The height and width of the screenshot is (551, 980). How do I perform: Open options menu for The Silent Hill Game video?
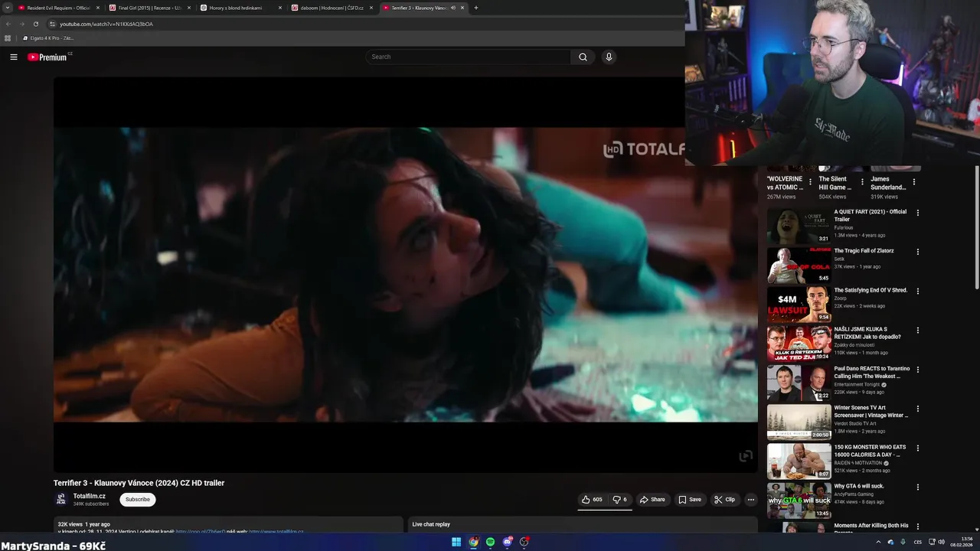[862, 182]
